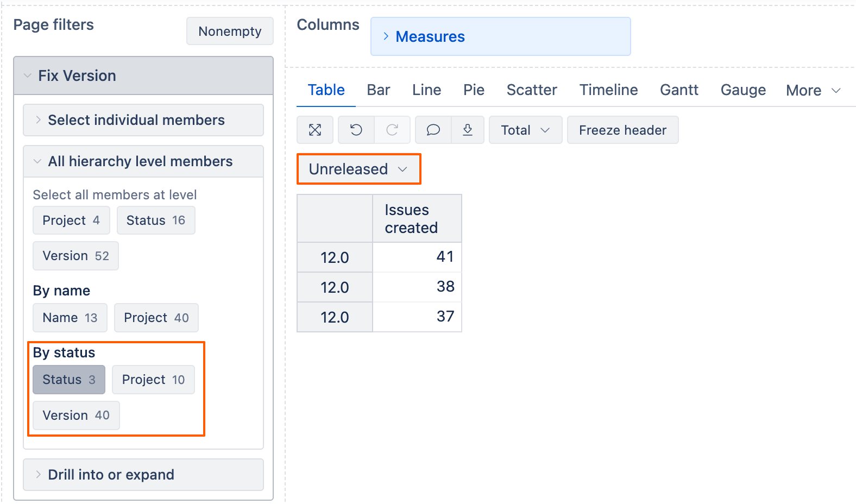
Task: Toggle the Nonempty filter button
Action: click(x=230, y=31)
